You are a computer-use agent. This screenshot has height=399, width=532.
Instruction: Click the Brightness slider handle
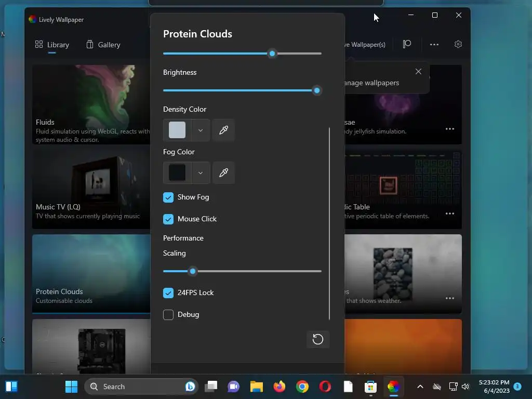(x=317, y=90)
